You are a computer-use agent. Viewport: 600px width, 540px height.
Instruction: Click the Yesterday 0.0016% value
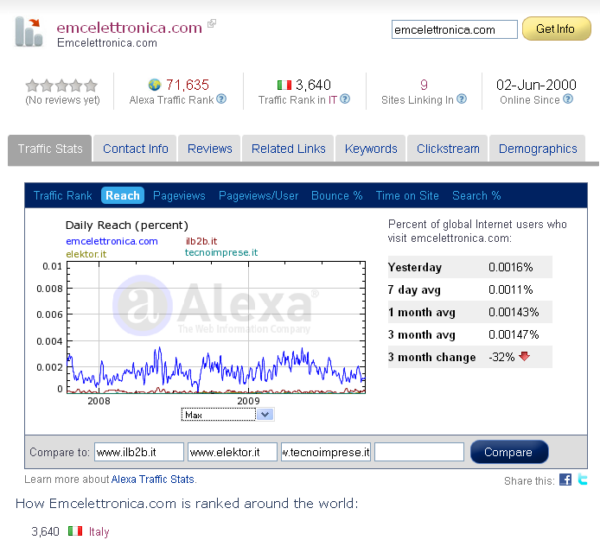[510, 267]
